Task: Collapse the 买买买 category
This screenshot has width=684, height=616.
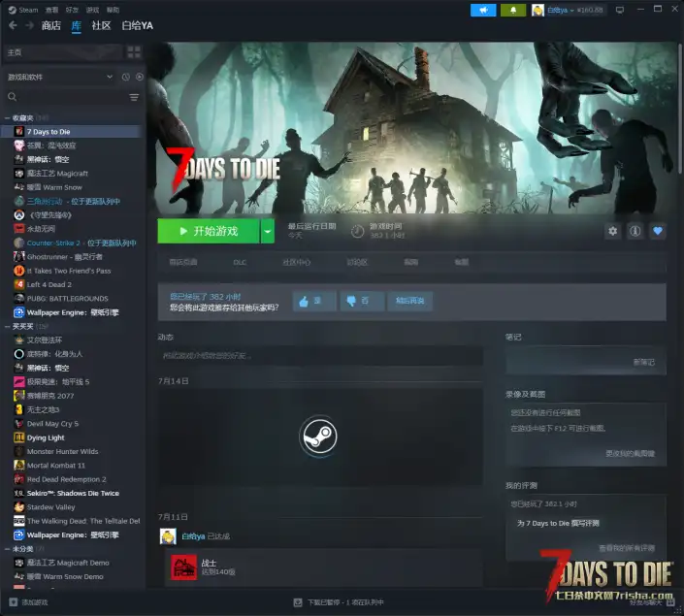Action: pos(8,327)
